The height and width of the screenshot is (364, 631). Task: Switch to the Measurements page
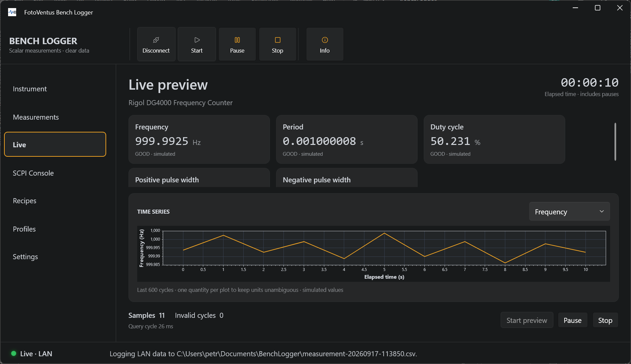[x=55, y=117]
